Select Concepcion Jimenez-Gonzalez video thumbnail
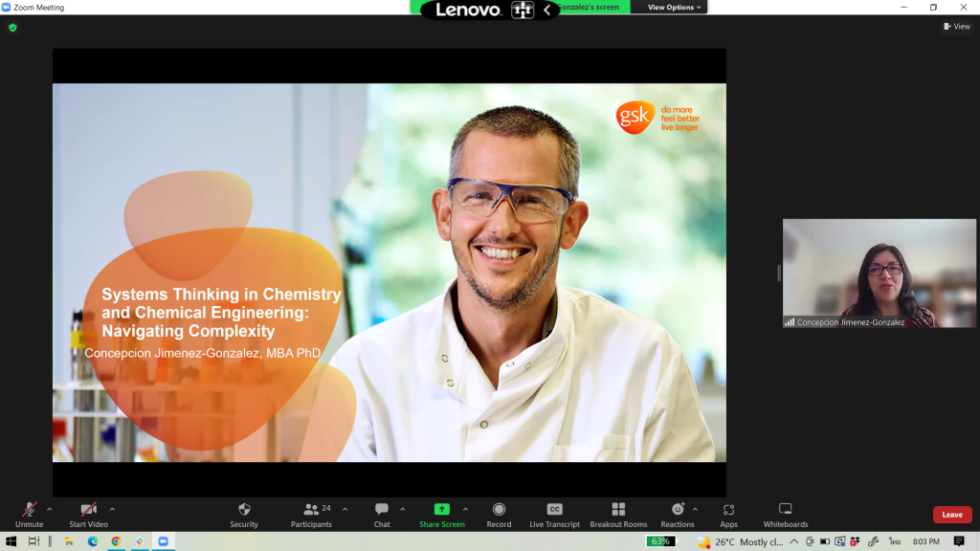This screenshot has height=551, width=980. coord(879,273)
